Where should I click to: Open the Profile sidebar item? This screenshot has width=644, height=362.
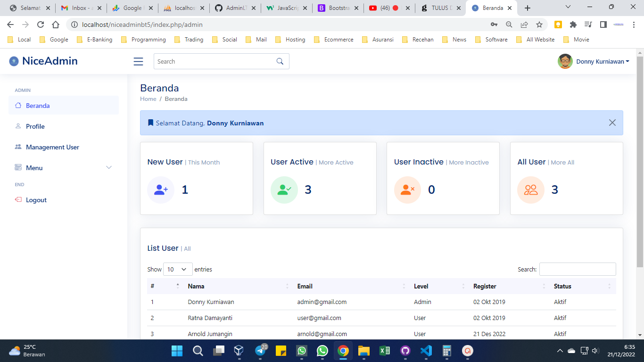click(x=35, y=126)
